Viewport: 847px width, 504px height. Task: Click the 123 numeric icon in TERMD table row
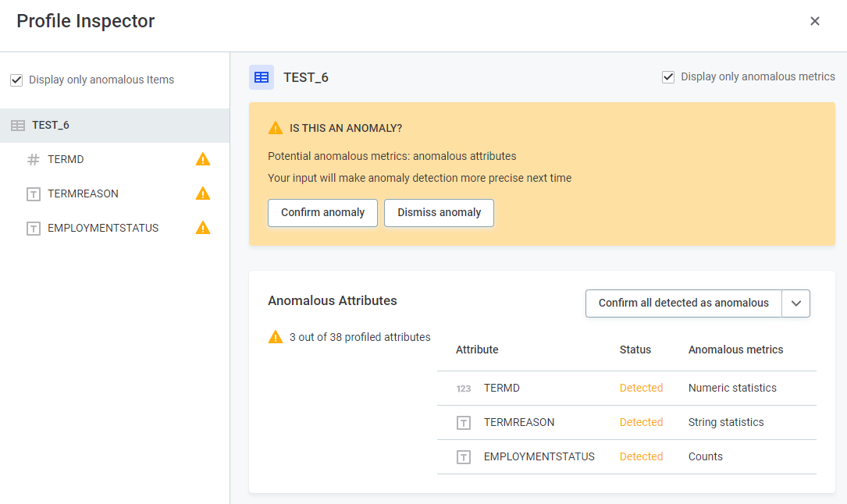click(x=464, y=388)
